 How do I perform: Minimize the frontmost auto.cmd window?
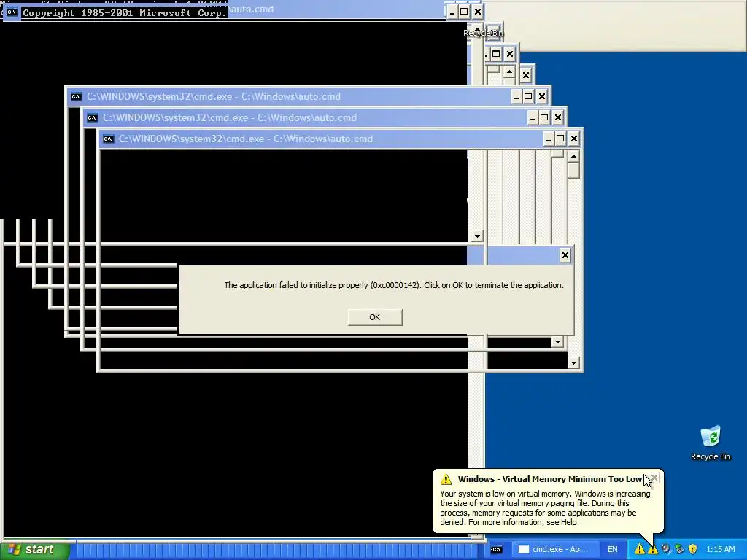549,139
